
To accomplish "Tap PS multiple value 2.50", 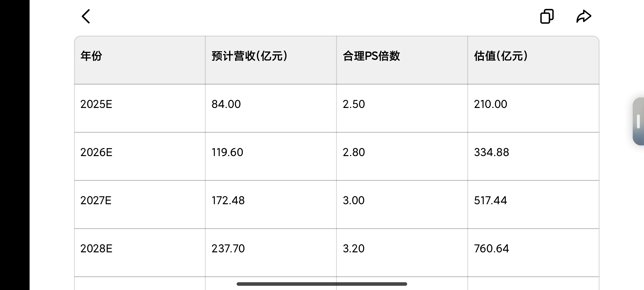I will (x=354, y=104).
